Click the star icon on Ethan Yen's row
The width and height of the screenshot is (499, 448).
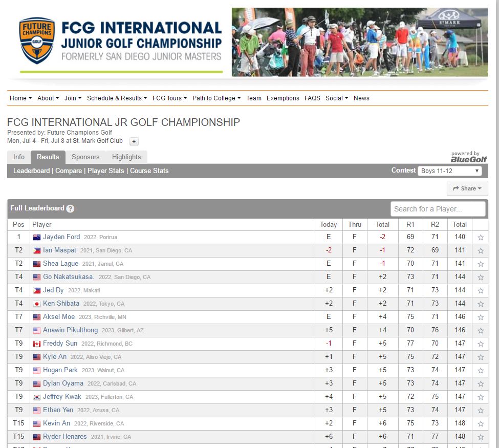click(481, 411)
